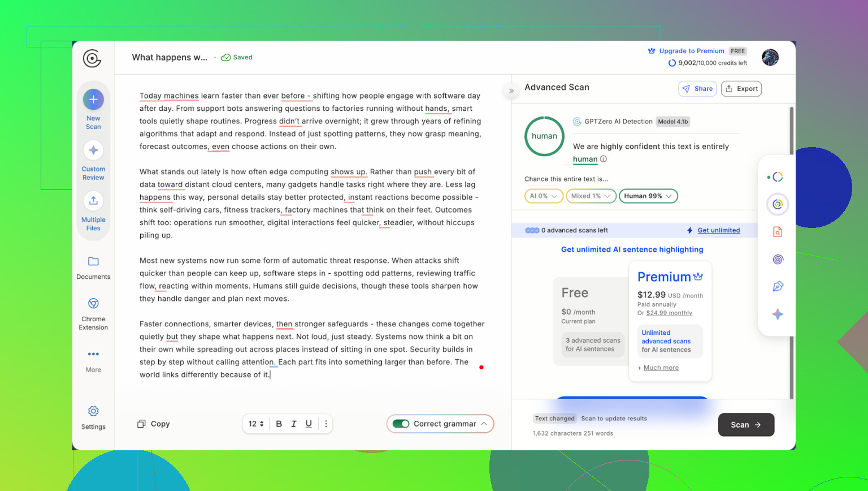868x491 pixels.
Task: Toggle the Correct grammar switch
Action: 401,424
